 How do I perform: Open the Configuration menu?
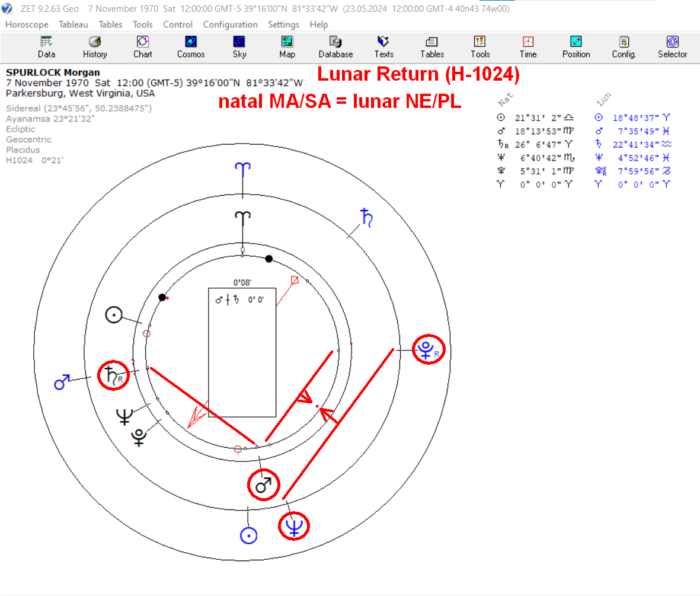coord(231,24)
